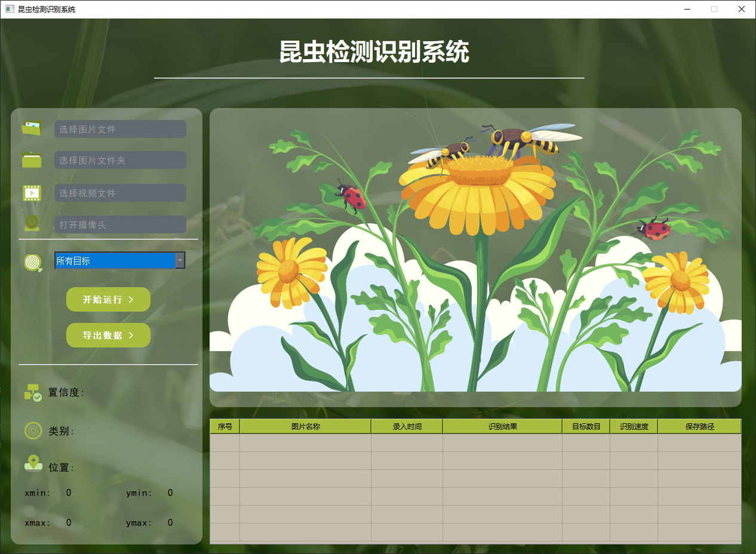Click the 类别 category icon
Viewport: 756px width, 554px height.
click(x=33, y=430)
